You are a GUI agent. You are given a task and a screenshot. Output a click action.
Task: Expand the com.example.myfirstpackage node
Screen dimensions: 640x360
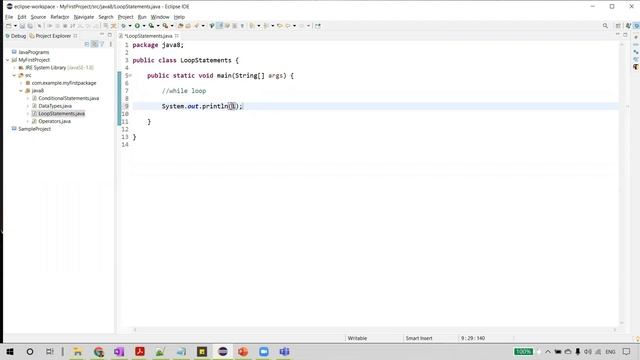click(x=21, y=83)
